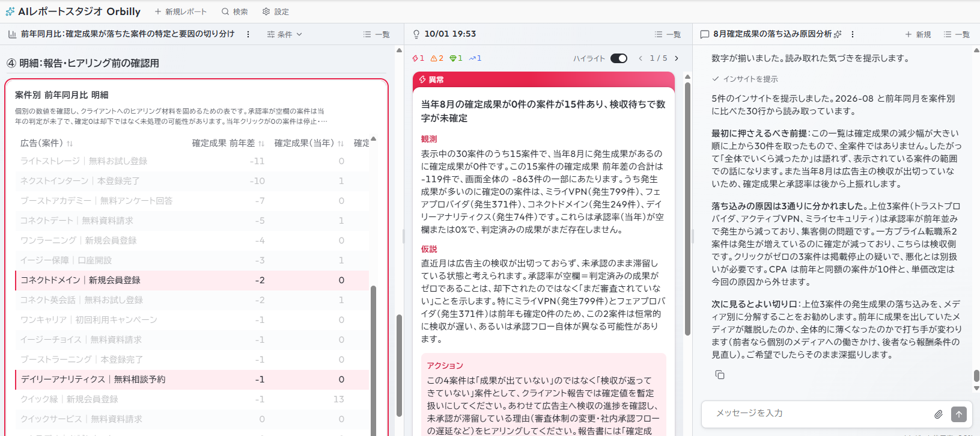Filter insights by the blue trend count
This screenshot has width=980, height=436.
pyautogui.click(x=475, y=58)
